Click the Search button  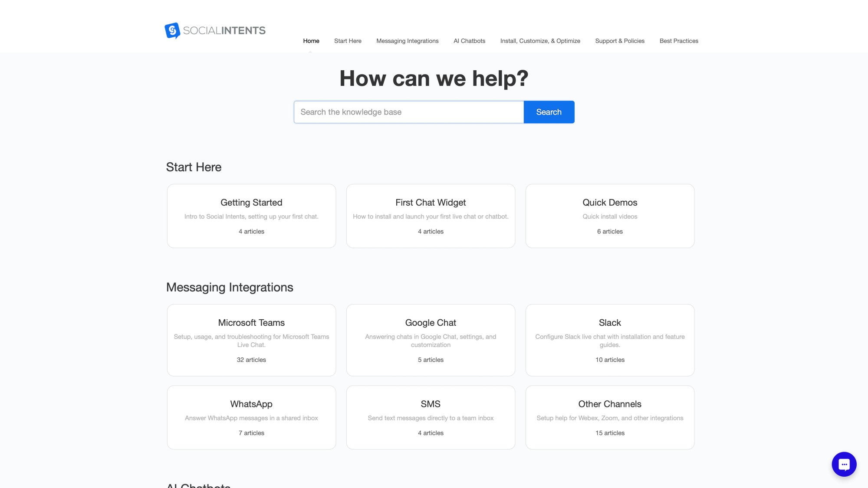tap(549, 111)
